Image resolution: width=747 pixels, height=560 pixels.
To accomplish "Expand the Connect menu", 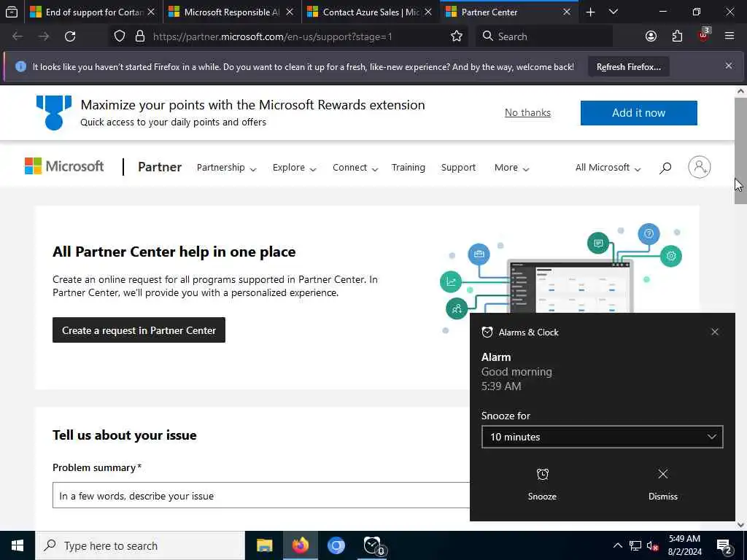I will coord(355,168).
